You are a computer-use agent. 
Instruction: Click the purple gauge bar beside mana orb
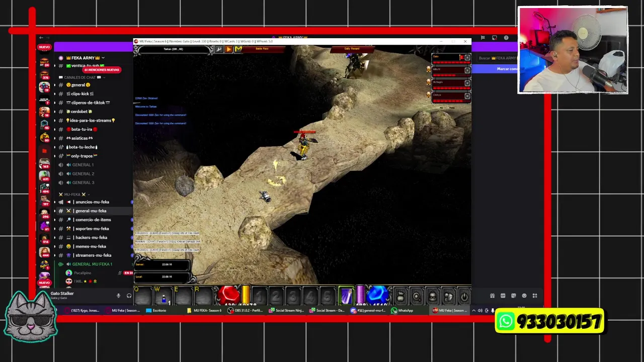(360, 296)
